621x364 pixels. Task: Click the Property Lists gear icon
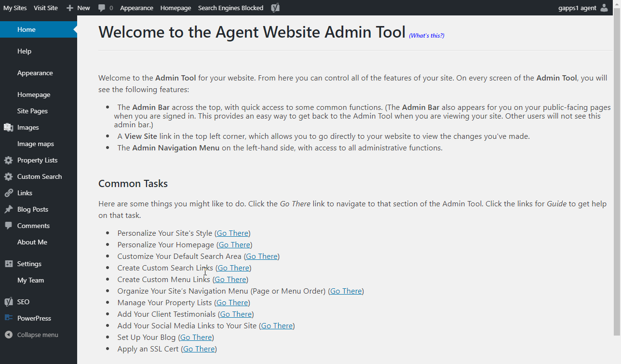(x=8, y=160)
